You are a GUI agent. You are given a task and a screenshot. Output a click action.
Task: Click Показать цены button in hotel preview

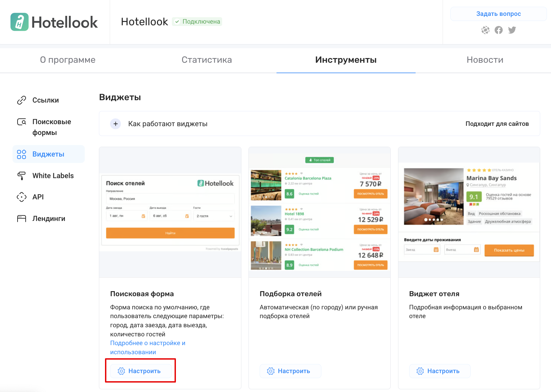509,250
